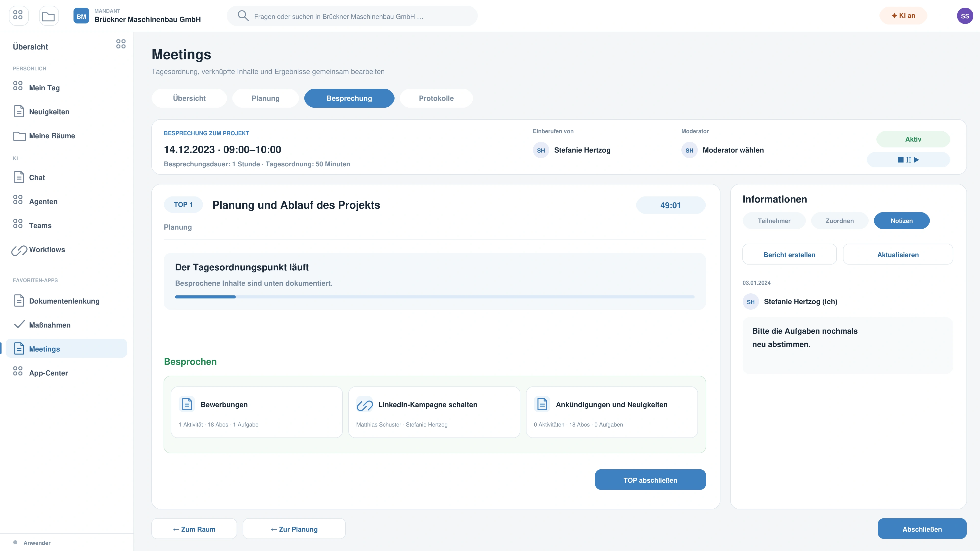Open Maßnahmen app
The image size is (980, 551).
pos(67,325)
